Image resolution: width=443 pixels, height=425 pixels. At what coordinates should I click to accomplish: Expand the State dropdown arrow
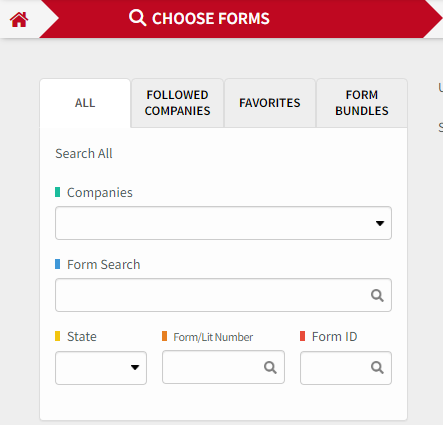point(135,368)
